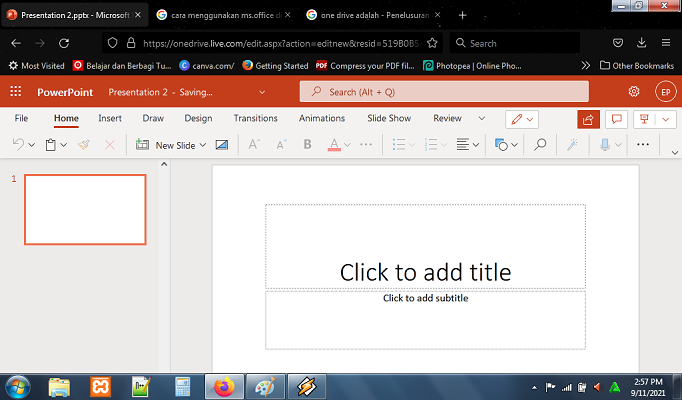Image resolution: width=682 pixels, height=400 pixels.
Task: Click the Designer wand icon
Action: [x=572, y=145]
